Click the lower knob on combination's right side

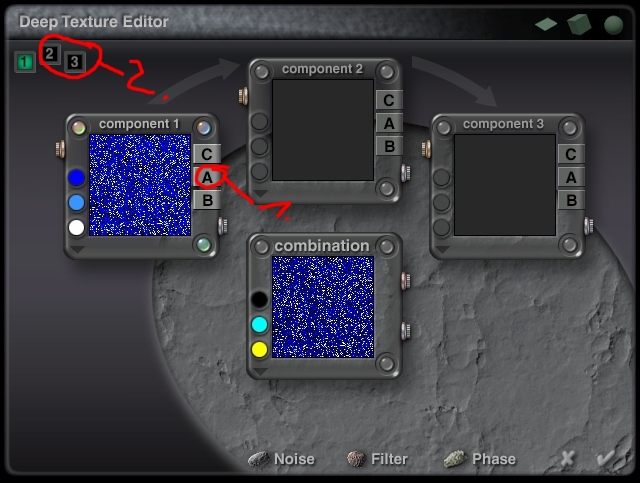click(x=406, y=331)
